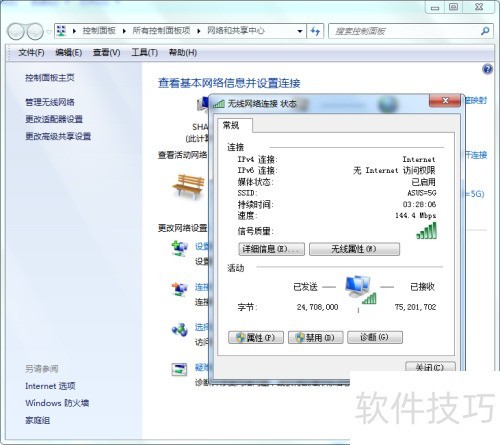Open the 帮助(H) menu

tap(183, 52)
